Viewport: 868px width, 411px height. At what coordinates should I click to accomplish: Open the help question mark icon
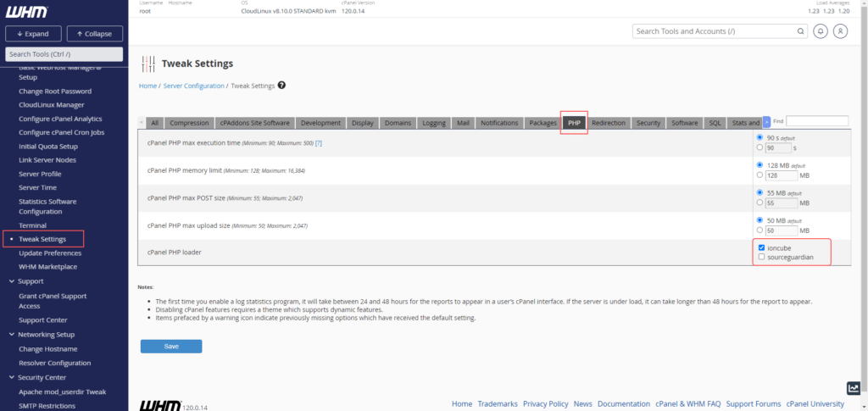pos(281,86)
